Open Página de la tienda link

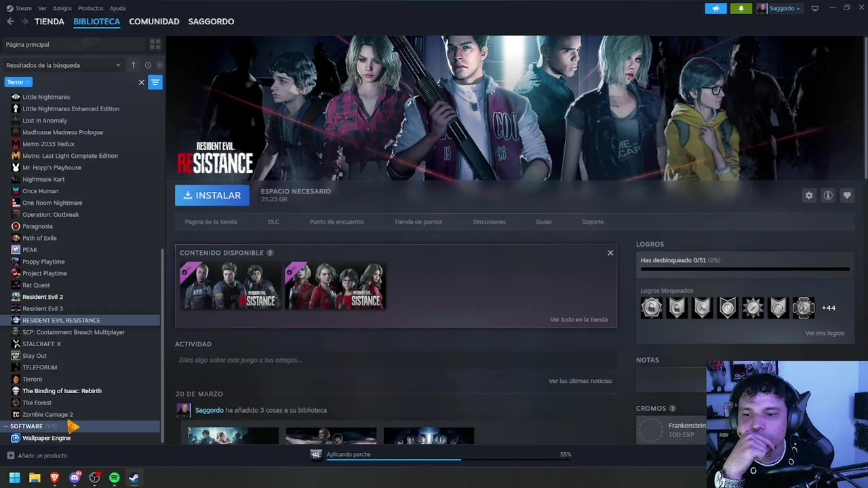211,222
